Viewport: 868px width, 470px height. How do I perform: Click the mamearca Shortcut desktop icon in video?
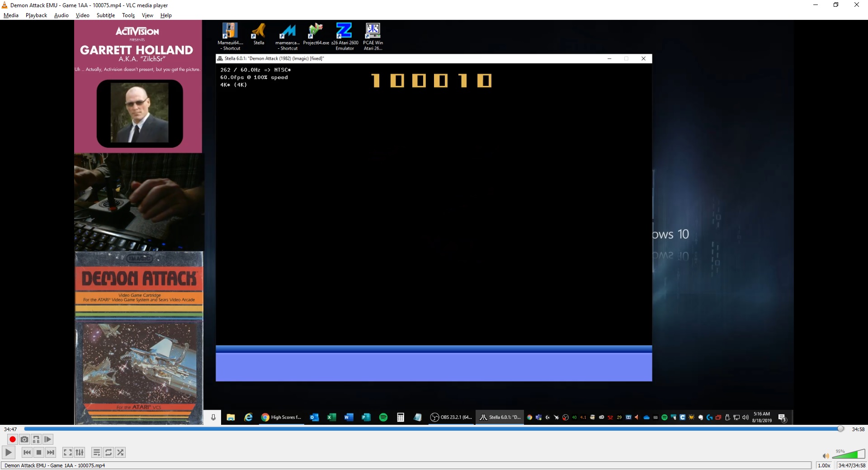(x=288, y=37)
